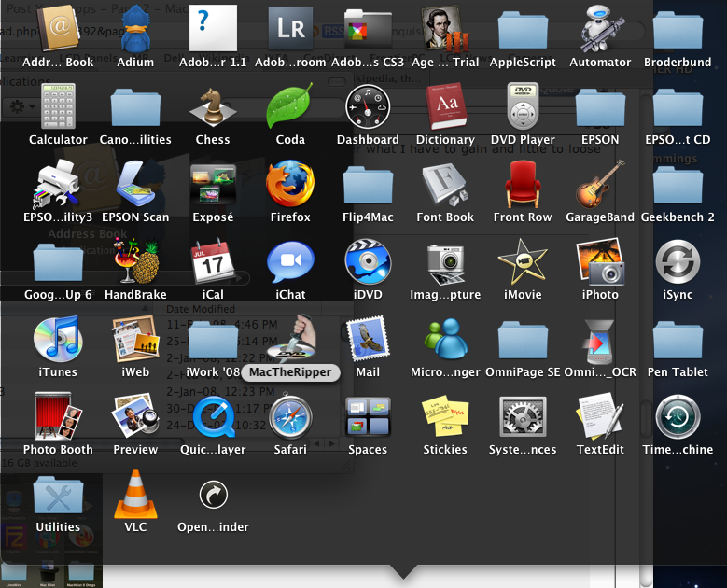
Task: Launch HandBrake pineapple icon
Action: (135, 261)
